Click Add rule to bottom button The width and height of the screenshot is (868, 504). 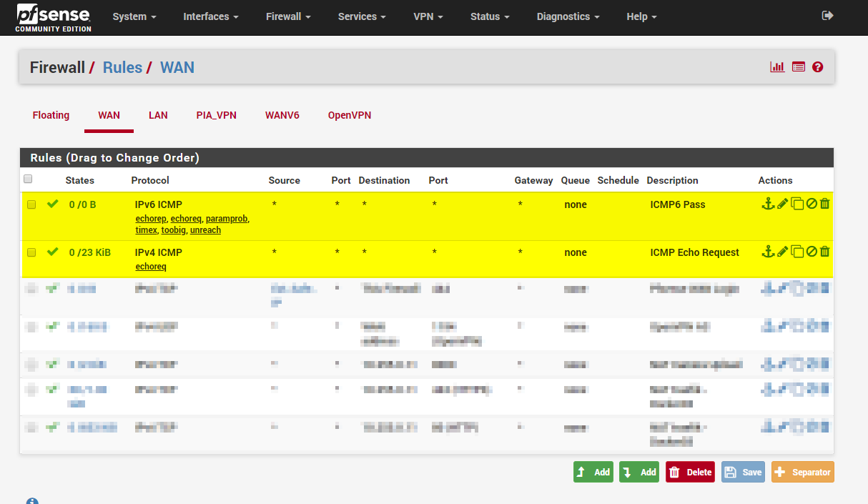639,472
